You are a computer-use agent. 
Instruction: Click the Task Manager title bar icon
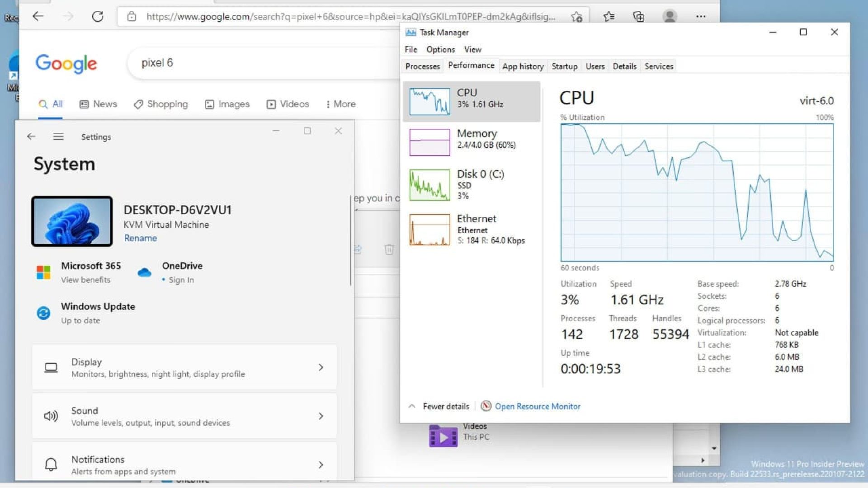[410, 32]
